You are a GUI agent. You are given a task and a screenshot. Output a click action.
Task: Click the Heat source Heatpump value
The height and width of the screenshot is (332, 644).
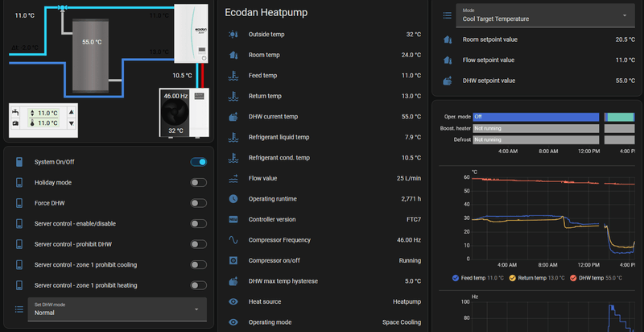click(407, 301)
